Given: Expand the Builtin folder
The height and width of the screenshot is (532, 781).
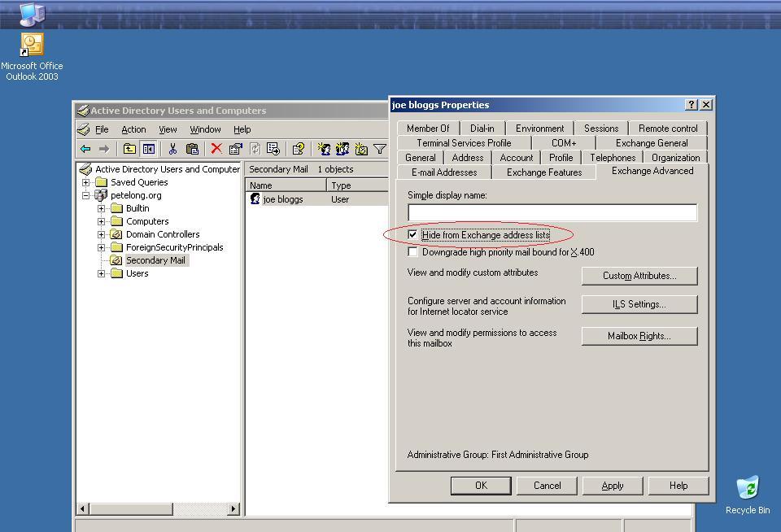Looking at the screenshot, I should 101,208.
